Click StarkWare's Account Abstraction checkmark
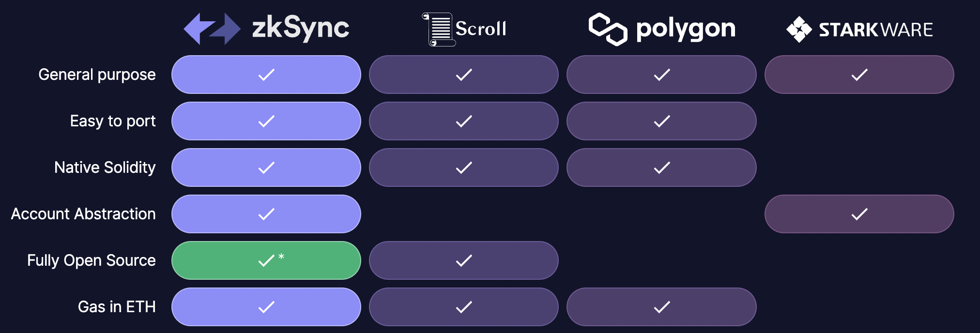980x333 pixels. [859, 214]
